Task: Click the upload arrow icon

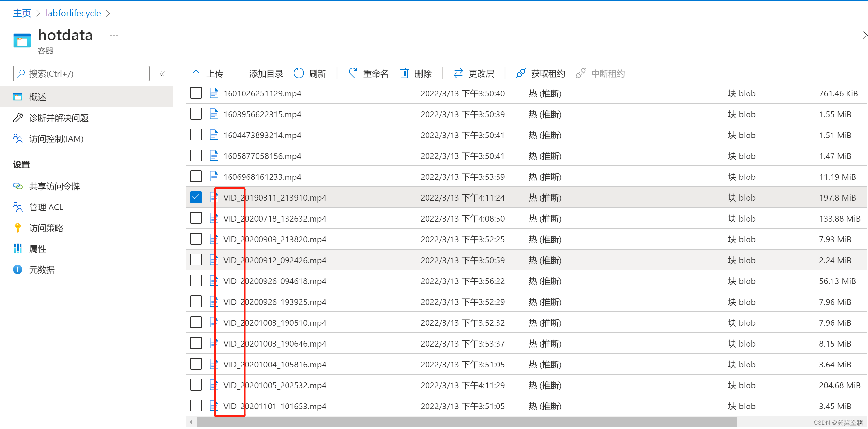Action: [x=196, y=73]
